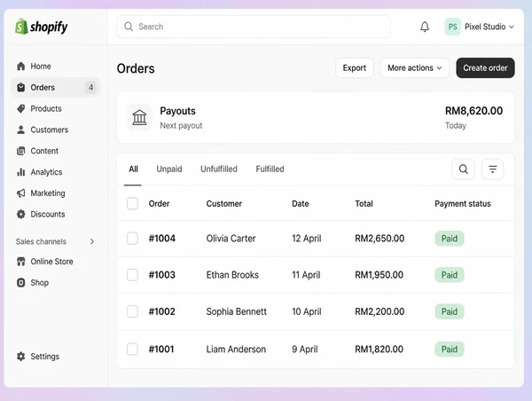Open order #1003 link

click(162, 275)
